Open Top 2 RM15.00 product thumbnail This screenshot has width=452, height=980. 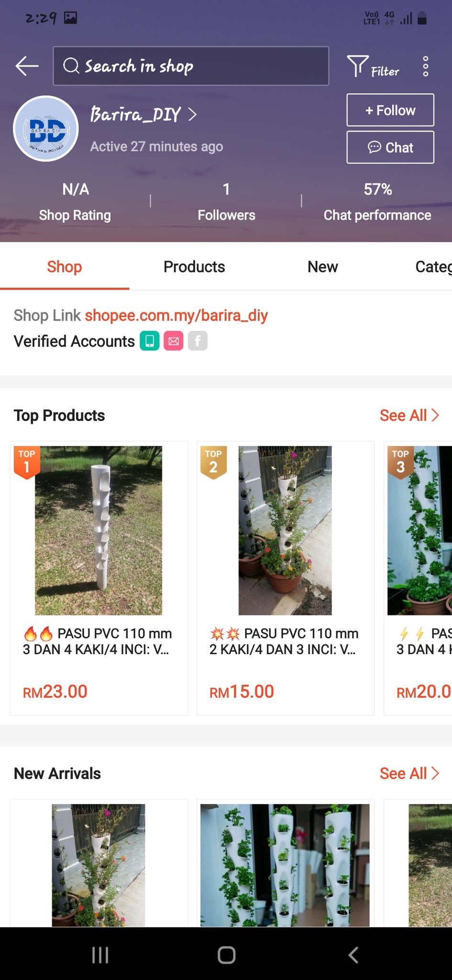tap(285, 530)
